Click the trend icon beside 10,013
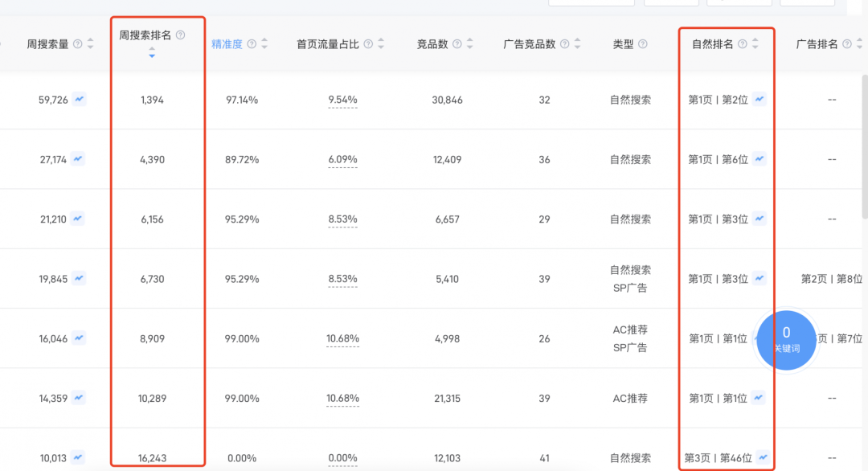Viewport: 868px width, 471px height. pos(76,457)
